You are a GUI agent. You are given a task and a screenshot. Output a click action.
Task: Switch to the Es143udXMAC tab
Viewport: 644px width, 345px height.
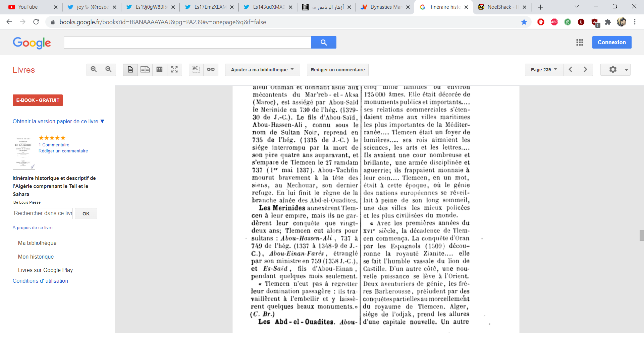(264, 7)
